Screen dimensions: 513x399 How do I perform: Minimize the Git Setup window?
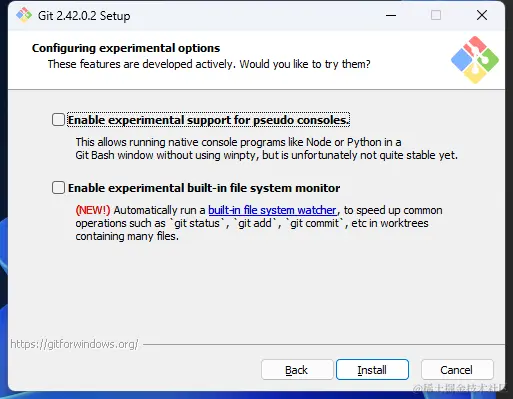tap(391, 15)
